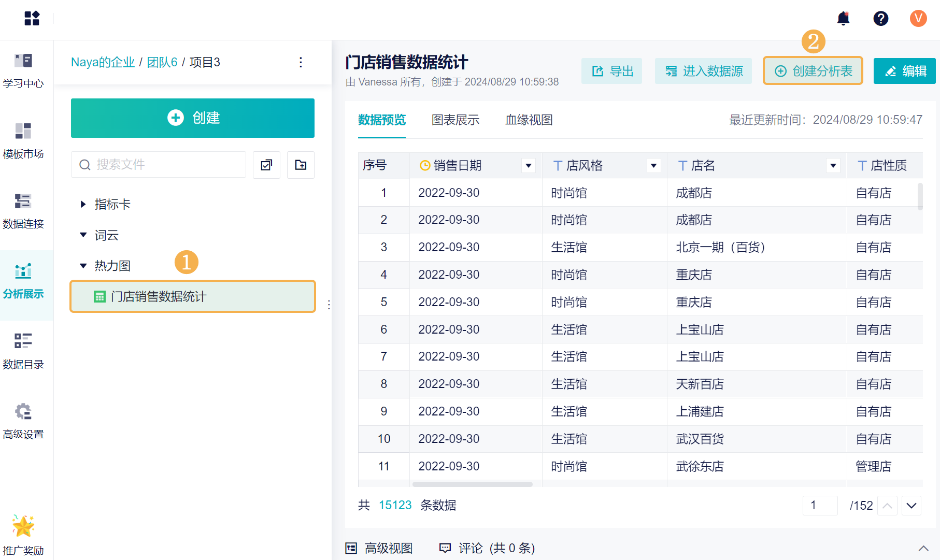Open 数据连接 in the sidebar
Image resolution: width=940 pixels, height=560 pixels.
coord(23,210)
